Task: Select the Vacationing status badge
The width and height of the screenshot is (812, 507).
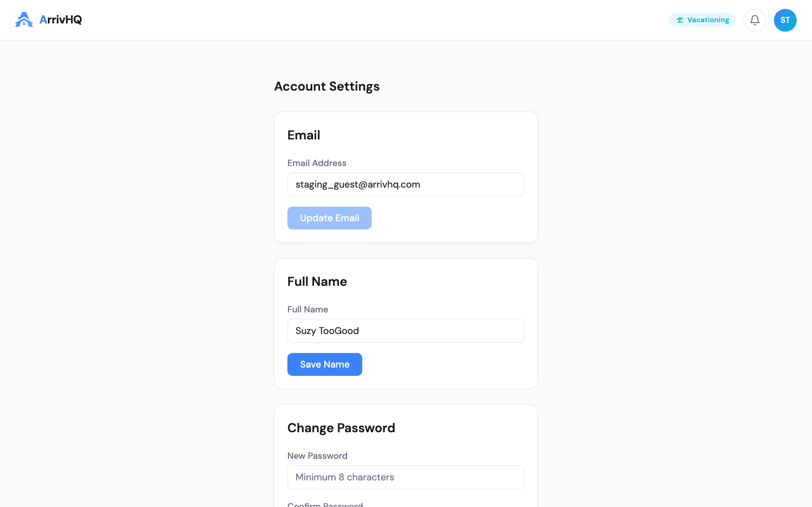Action: pyautogui.click(x=702, y=20)
